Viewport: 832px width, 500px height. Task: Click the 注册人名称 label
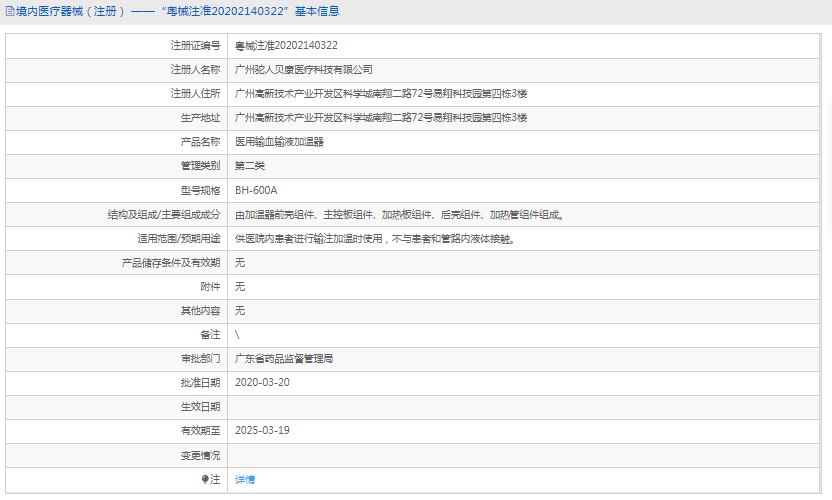pos(195,70)
